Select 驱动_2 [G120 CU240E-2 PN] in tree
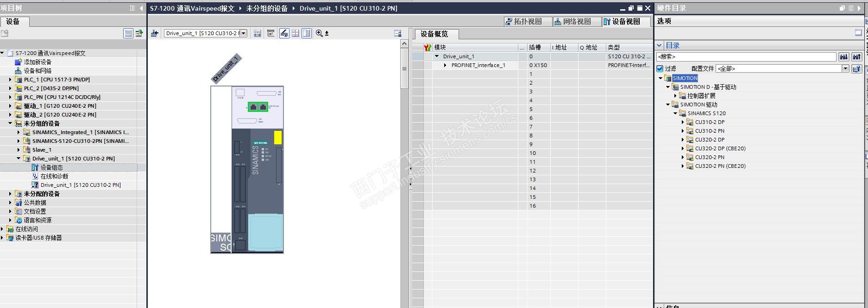 click(x=60, y=115)
